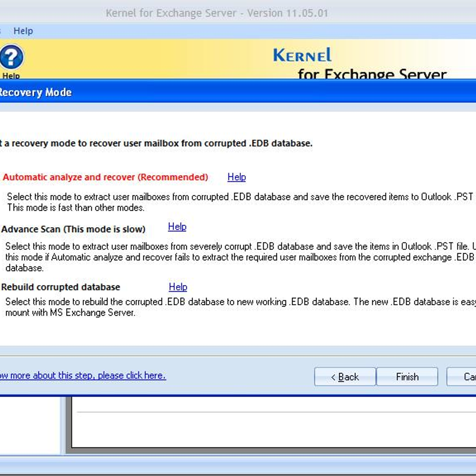Open Help link beside Automatic analyze and recover

237,177
